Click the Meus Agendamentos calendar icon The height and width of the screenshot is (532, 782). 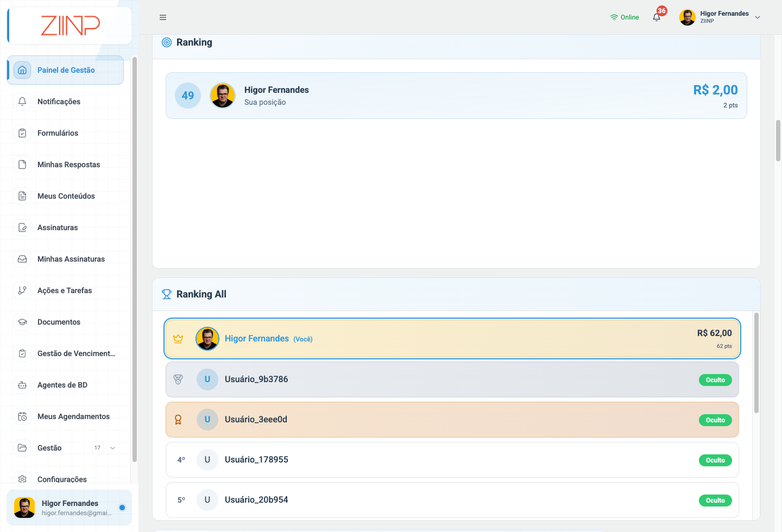click(22, 416)
